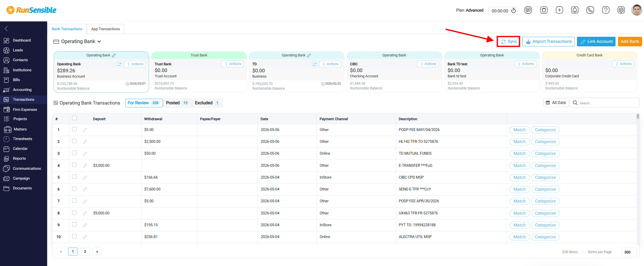644x266 pixels.
Task: Check the row 3 TD MUTUAL FUNDS checkbox
Action: tap(74, 153)
